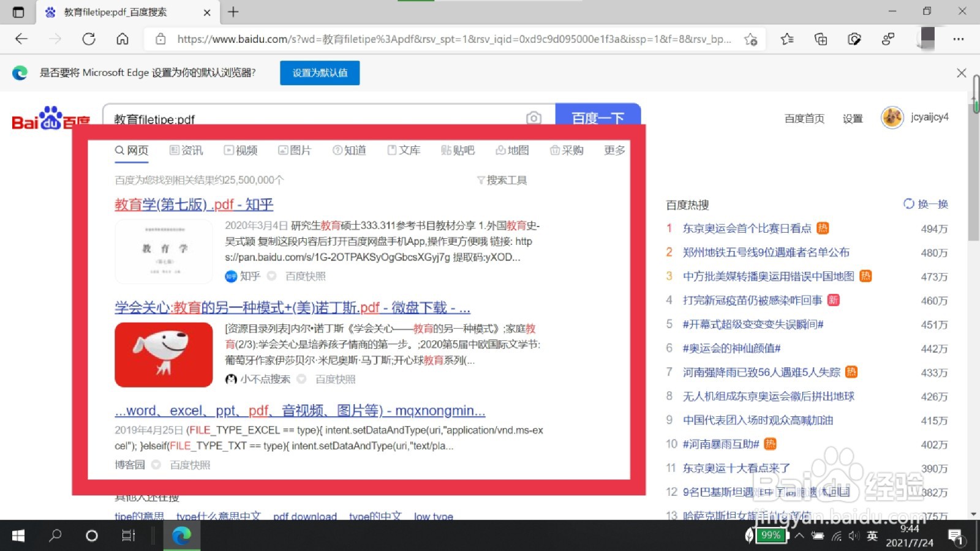Click the 换一换 refresh icon beside 百度热搜
980x551 pixels.
909,204
